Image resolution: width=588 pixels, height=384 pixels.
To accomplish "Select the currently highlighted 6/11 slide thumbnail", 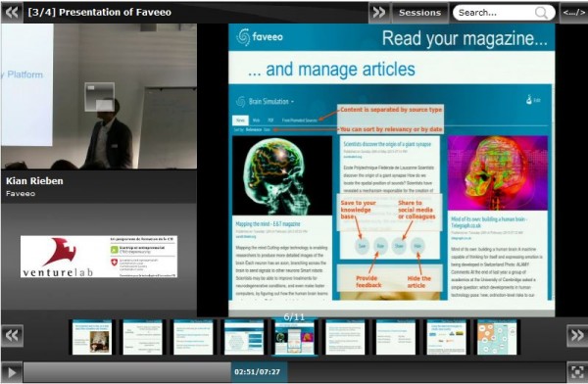I will pyautogui.click(x=294, y=337).
